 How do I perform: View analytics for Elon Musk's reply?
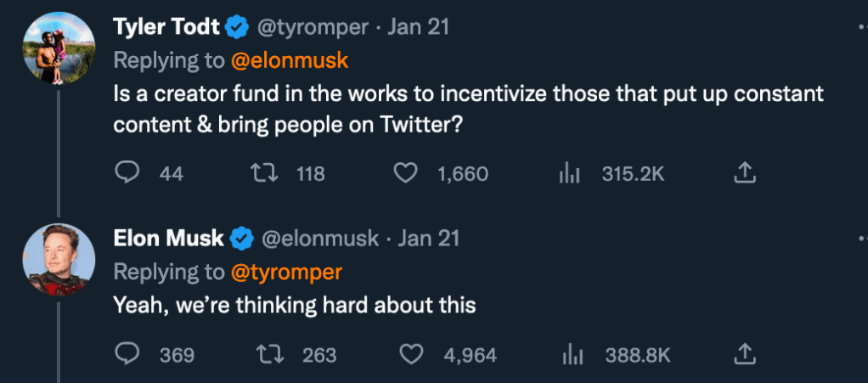[x=573, y=354]
